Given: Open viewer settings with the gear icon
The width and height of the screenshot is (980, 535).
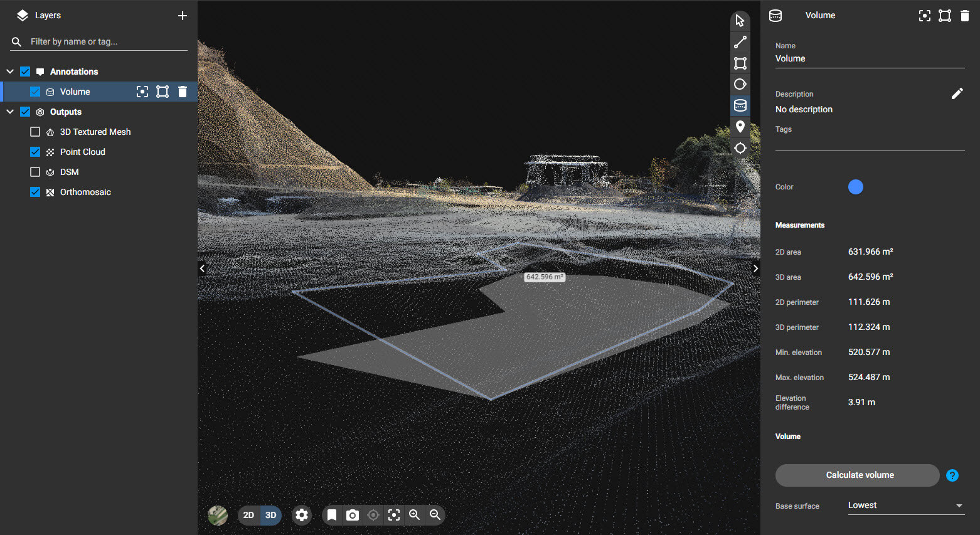Looking at the screenshot, I should click(x=302, y=515).
